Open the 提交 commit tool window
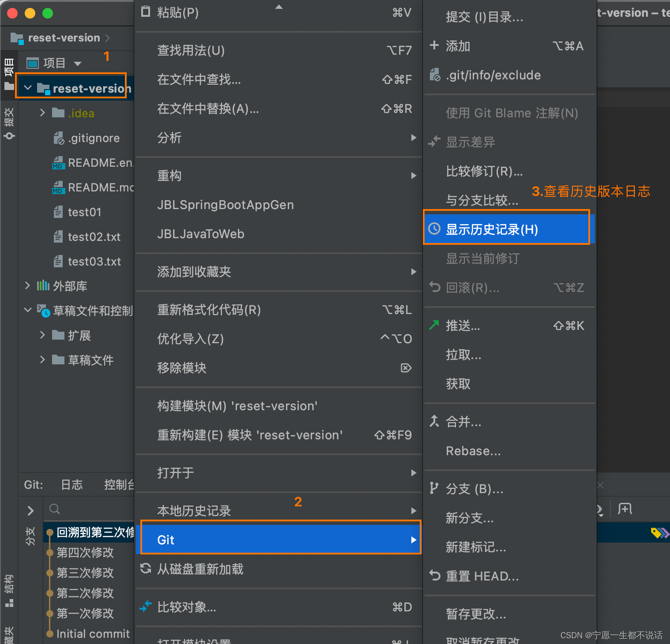This screenshot has width=670, height=644. pos(9,124)
